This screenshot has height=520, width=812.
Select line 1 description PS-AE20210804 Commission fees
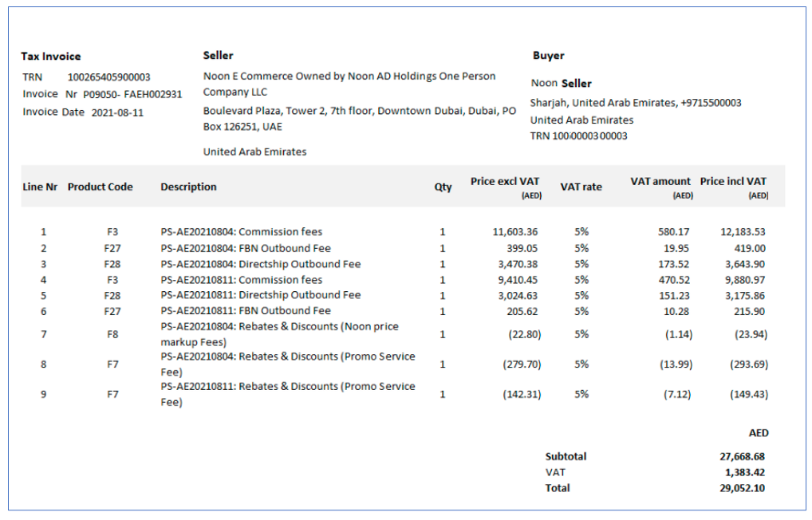(241, 232)
